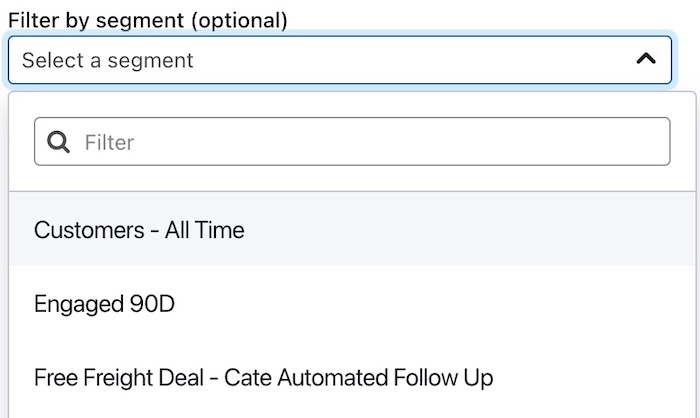Choose the Engaged 90D segment
Image resolution: width=700 pixels, height=418 pixels.
[104, 304]
